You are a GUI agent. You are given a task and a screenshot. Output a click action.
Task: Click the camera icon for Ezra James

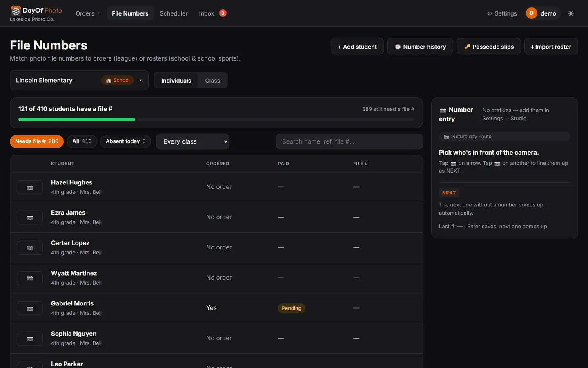30,218
